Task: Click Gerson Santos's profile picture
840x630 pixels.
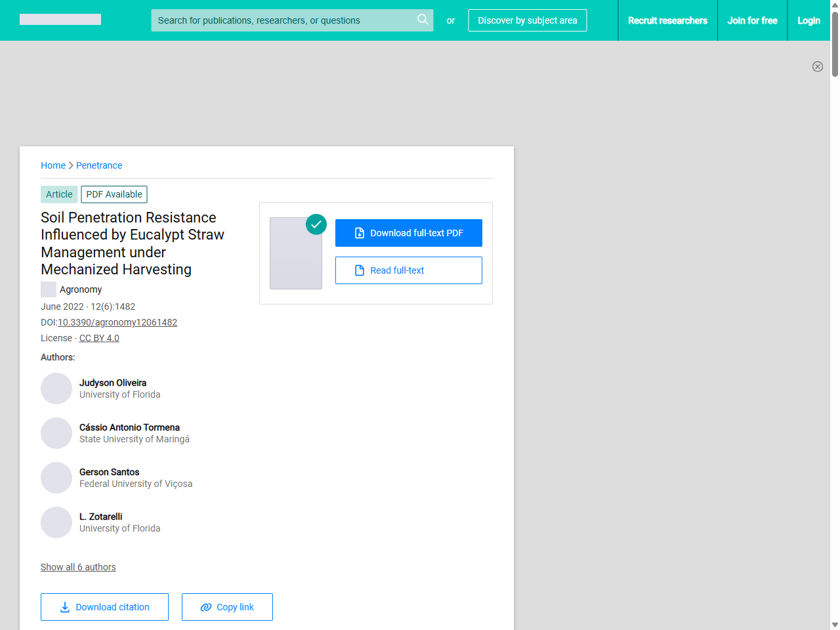Action: (x=56, y=478)
